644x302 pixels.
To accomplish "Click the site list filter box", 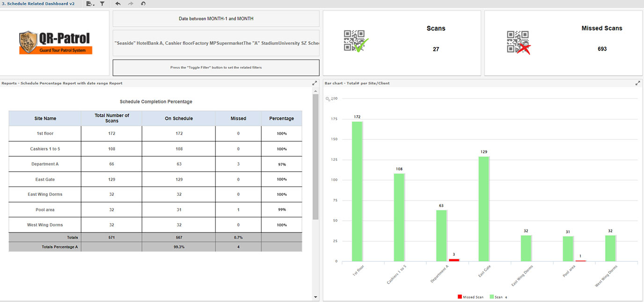I will [216, 43].
